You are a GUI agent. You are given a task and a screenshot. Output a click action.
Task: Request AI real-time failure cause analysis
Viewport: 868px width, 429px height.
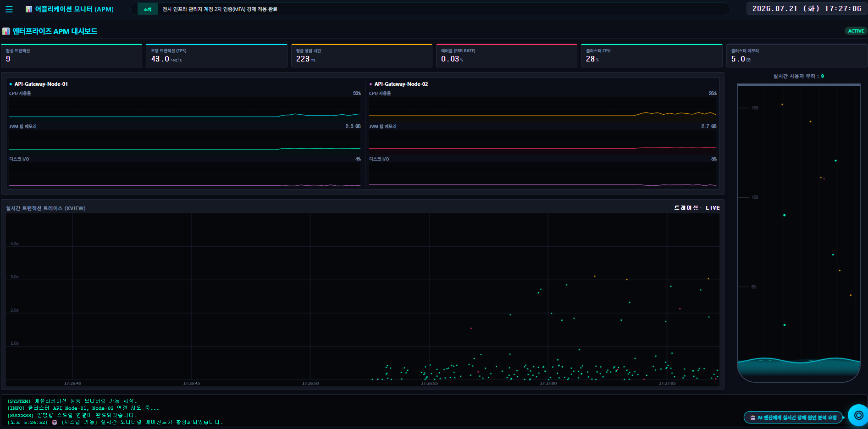click(793, 418)
